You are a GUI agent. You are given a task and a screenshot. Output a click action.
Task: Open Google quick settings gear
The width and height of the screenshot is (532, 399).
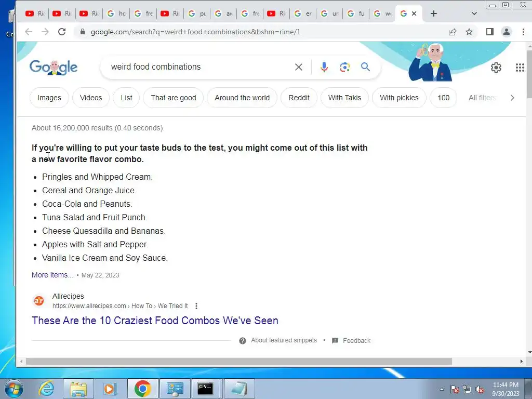pos(496,68)
